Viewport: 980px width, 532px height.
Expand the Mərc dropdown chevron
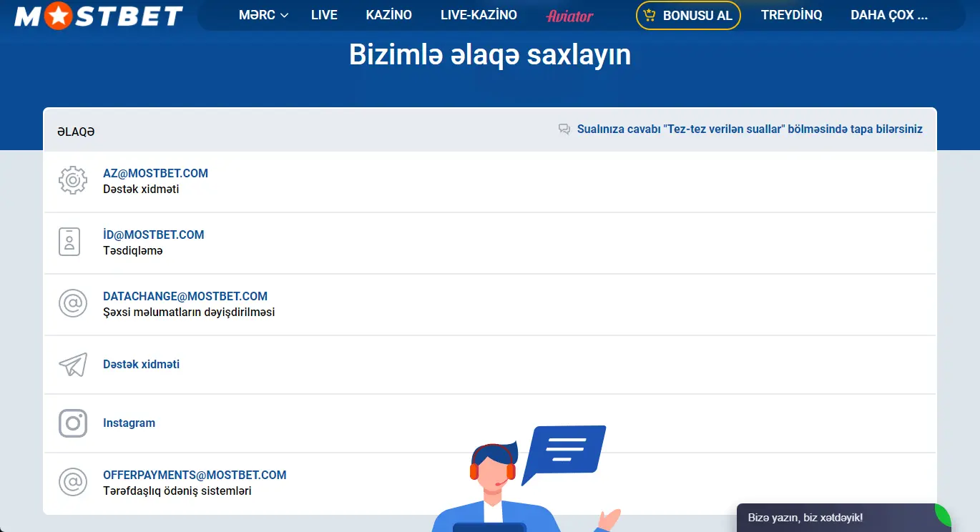point(285,15)
